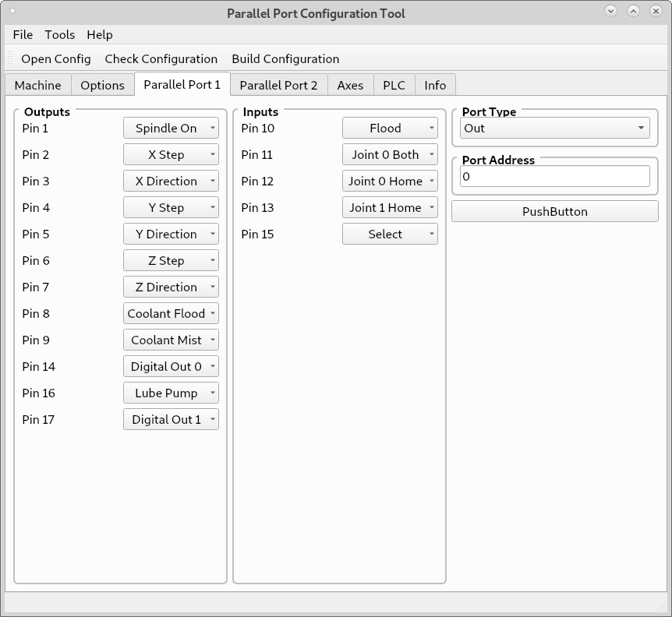Select the Parallel Port 1 tab
Image resolution: width=672 pixels, height=617 pixels.
[182, 84]
